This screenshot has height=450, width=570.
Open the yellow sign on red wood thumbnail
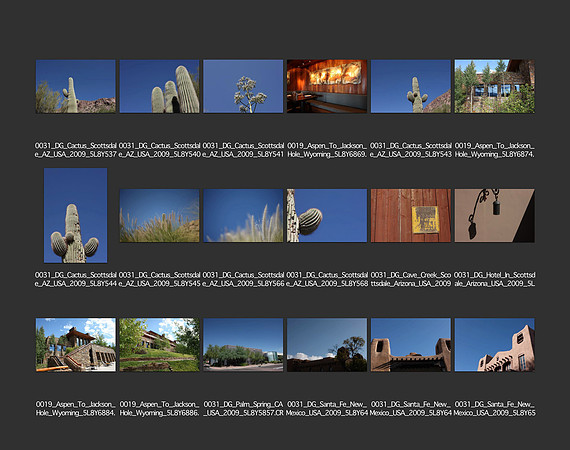tap(411, 216)
